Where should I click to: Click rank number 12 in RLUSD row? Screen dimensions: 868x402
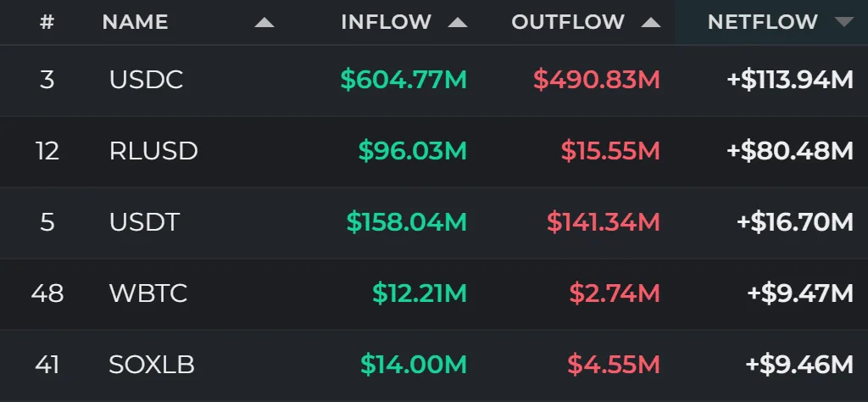(x=47, y=151)
